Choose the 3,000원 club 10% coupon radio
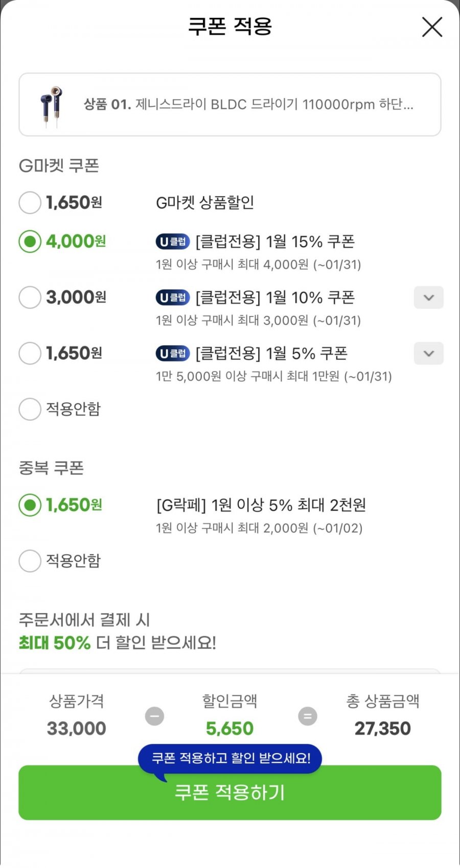This screenshot has height=868, width=460. click(30, 297)
